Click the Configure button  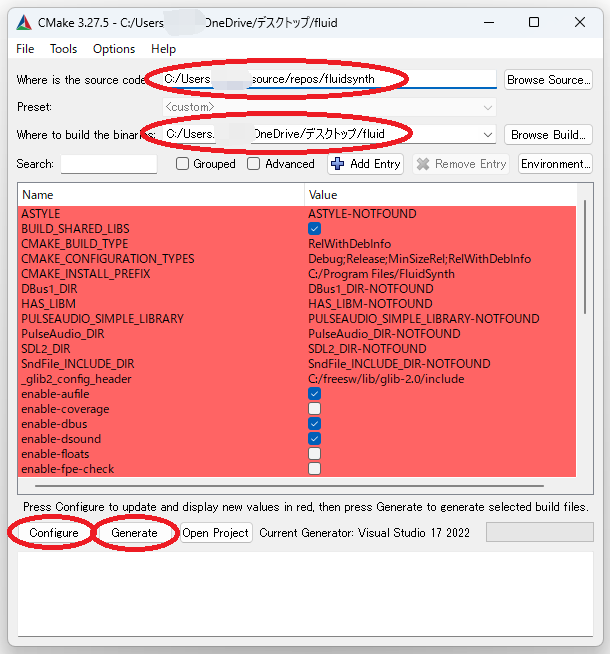click(x=54, y=533)
